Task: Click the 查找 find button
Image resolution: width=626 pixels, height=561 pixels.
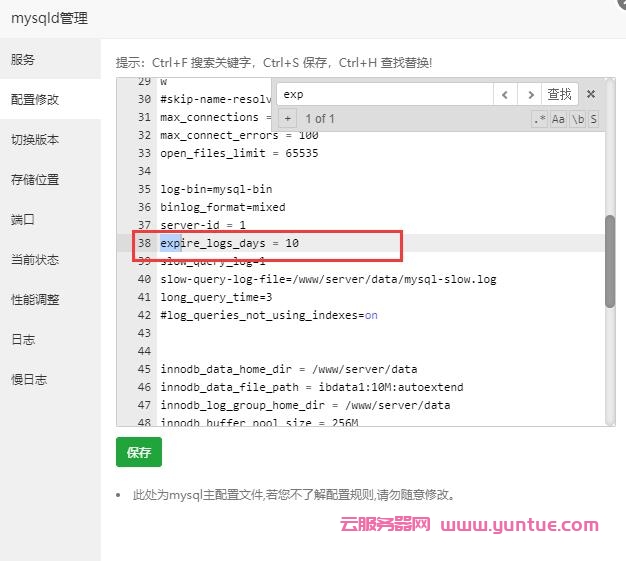Action: [x=560, y=94]
